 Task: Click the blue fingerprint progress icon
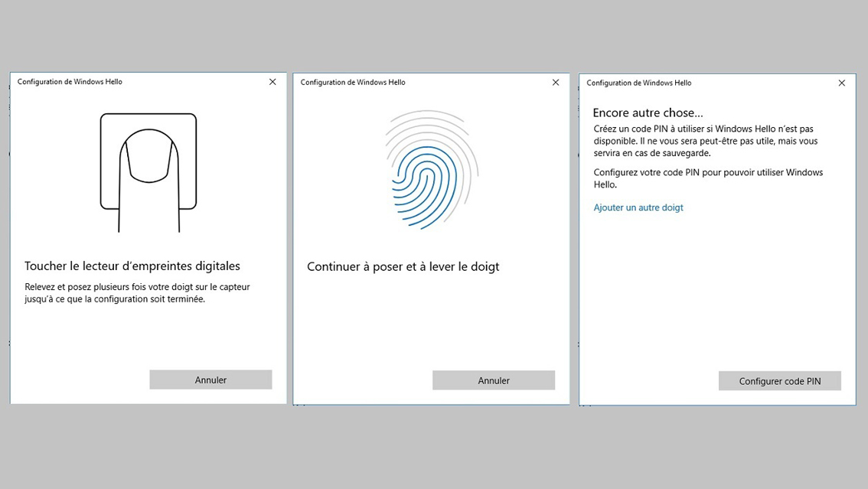pos(431,169)
